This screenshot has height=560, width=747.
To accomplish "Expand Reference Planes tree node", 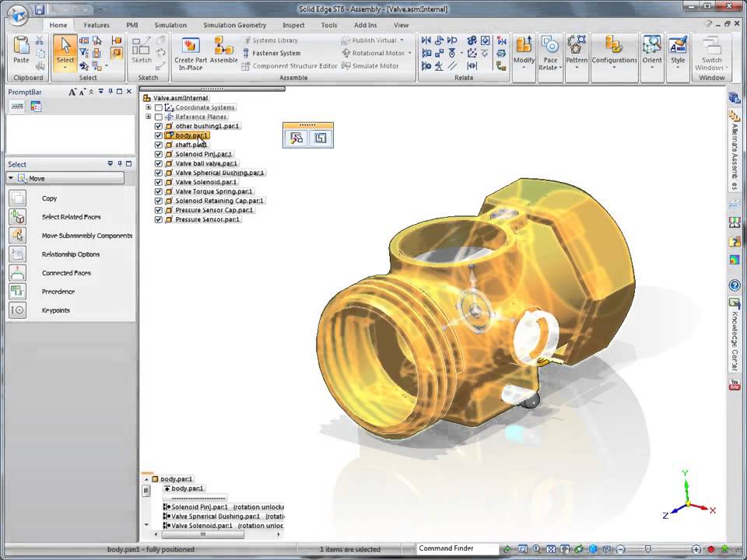I will (149, 117).
